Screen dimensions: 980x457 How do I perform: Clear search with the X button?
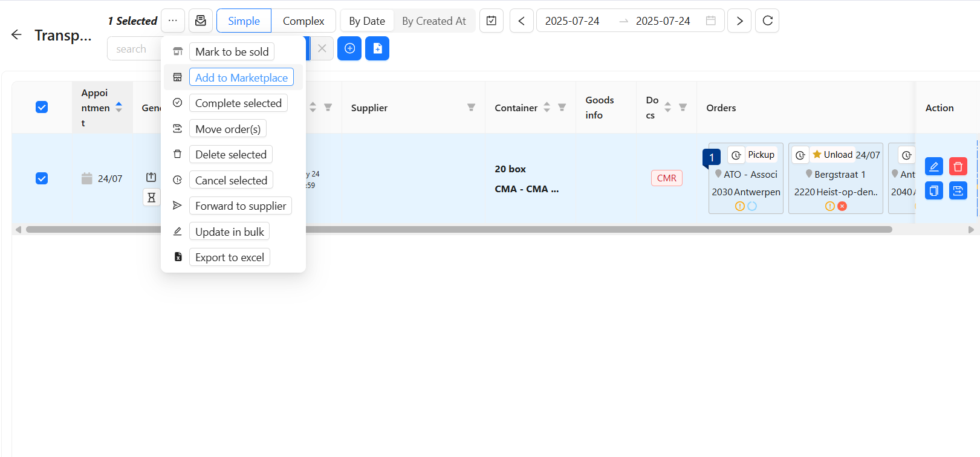(322, 48)
